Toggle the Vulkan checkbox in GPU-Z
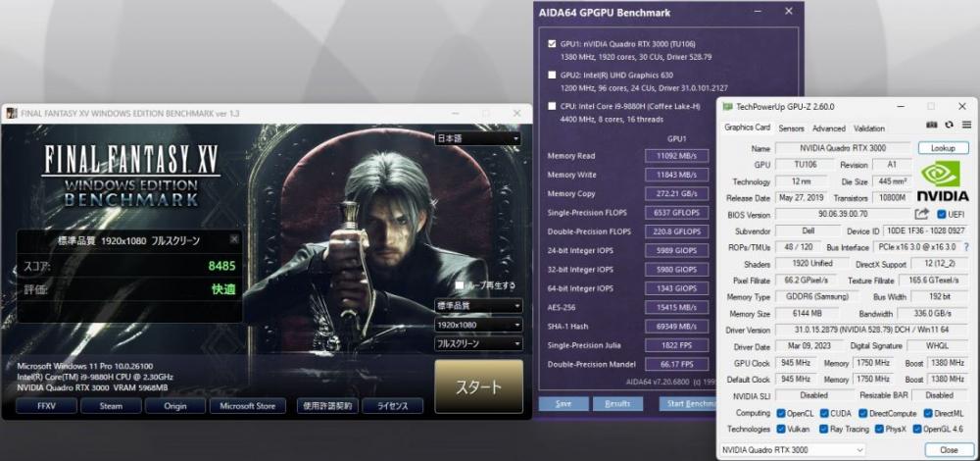Viewport: 980px width, 461px height. tap(781, 429)
